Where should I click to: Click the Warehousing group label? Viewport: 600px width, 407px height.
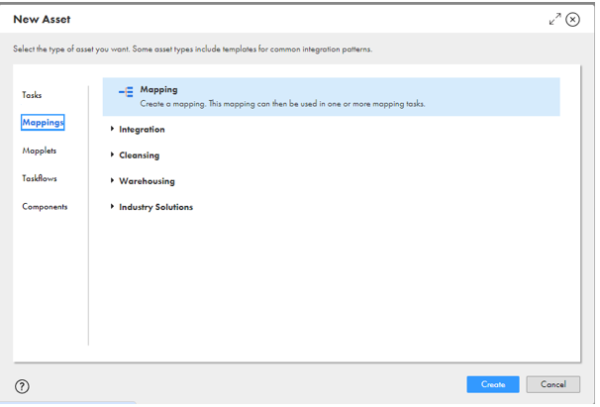(x=146, y=181)
